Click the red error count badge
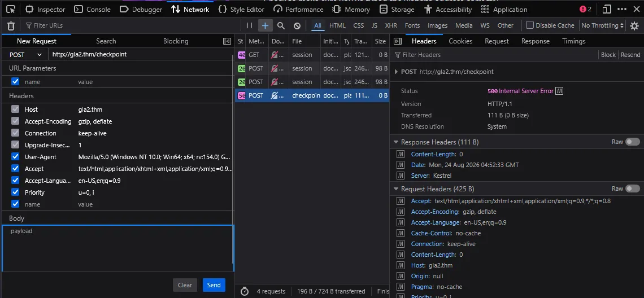The width and height of the screenshot is (644, 298). tap(585, 9)
